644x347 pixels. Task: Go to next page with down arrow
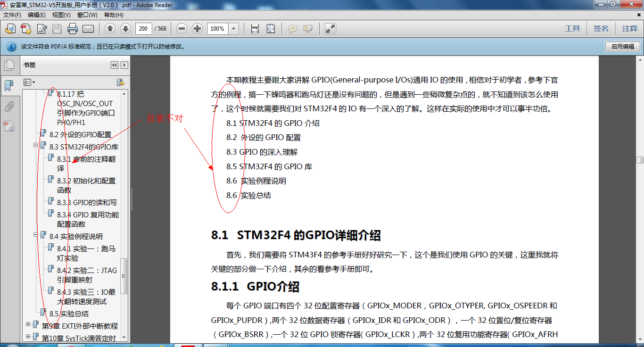pyautogui.click(x=125, y=29)
